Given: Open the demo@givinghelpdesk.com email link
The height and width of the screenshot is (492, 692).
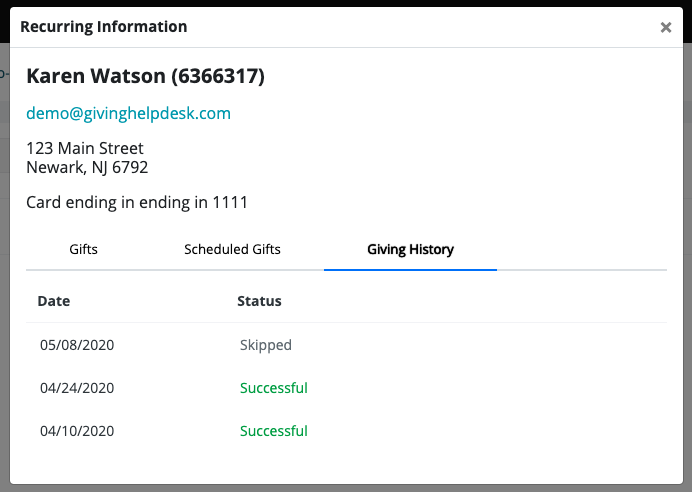Looking at the screenshot, I should pyautogui.click(x=128, y=113).
